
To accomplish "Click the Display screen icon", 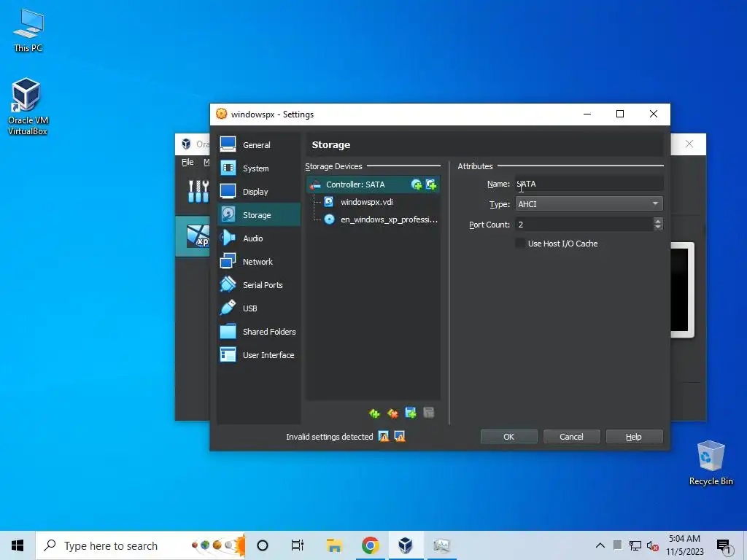I will (228, 191).
